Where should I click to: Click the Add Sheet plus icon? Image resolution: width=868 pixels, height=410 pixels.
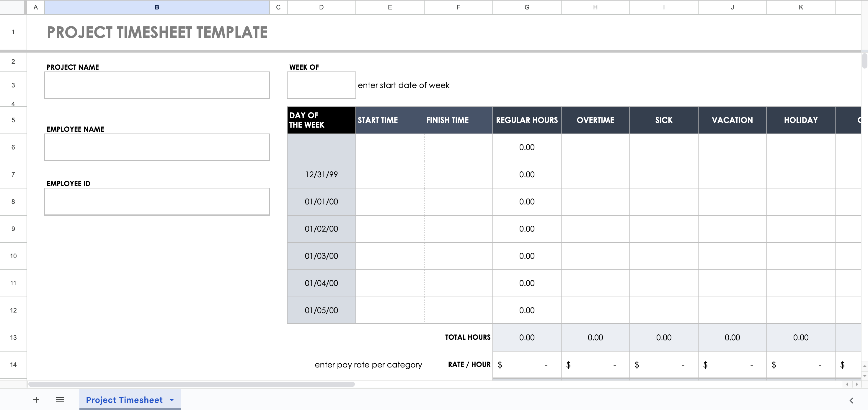36,400
